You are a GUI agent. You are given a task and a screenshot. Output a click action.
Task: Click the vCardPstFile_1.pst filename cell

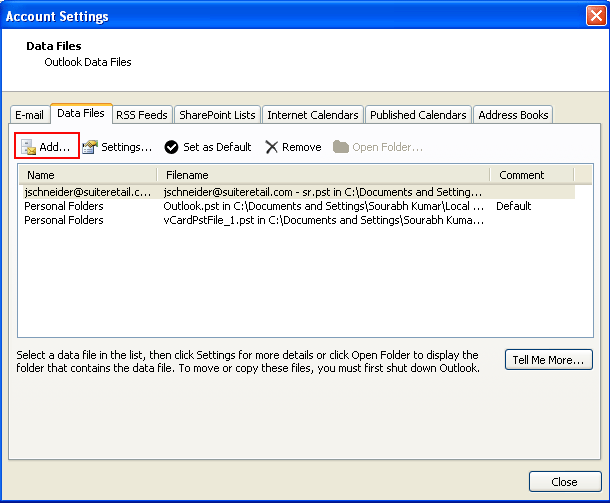[x=324, y=220]
